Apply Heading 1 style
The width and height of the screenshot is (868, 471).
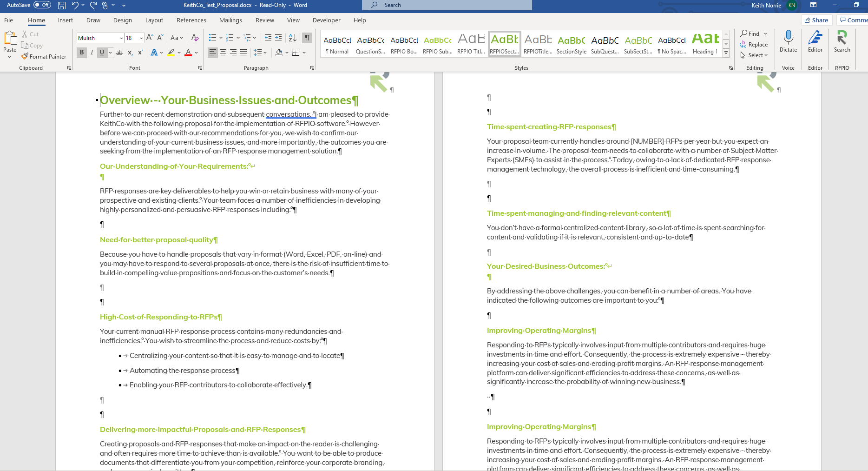[x=705, y=44]
